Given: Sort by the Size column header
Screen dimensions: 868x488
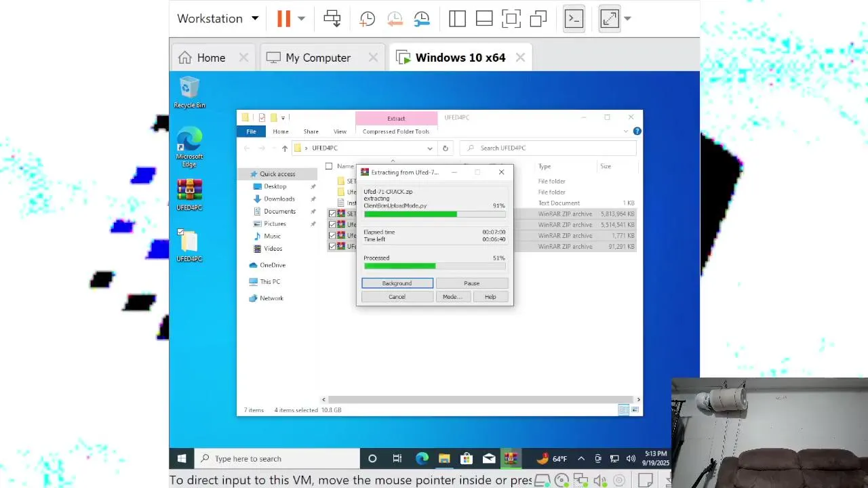Looking at the screenshot, I should click(605, 166).
